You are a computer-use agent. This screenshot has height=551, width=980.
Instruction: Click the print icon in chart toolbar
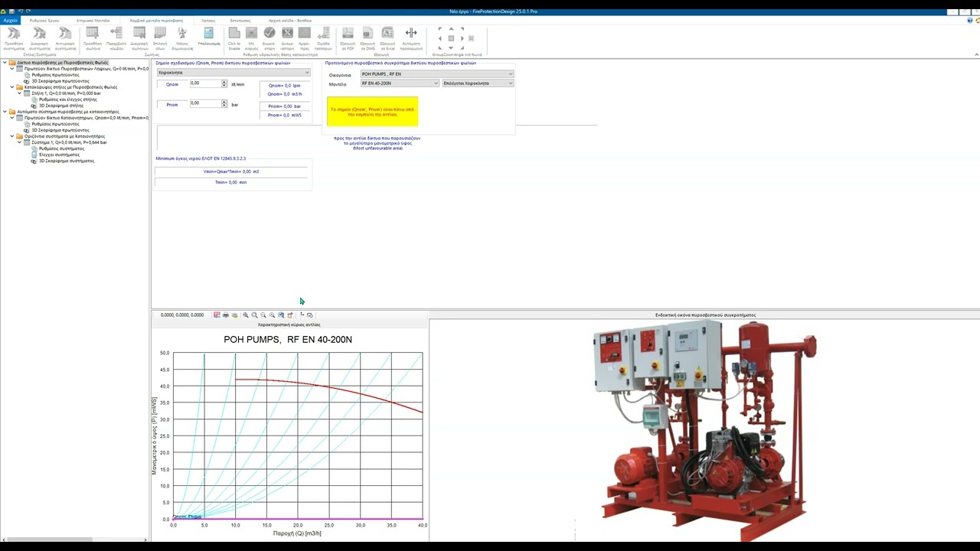click(x=225, y=315)
